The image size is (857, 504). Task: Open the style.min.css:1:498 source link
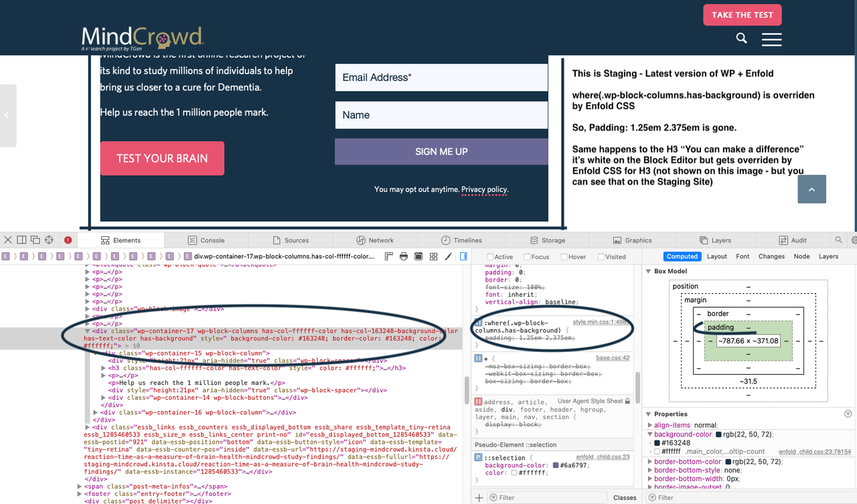[x=601, y=322]
